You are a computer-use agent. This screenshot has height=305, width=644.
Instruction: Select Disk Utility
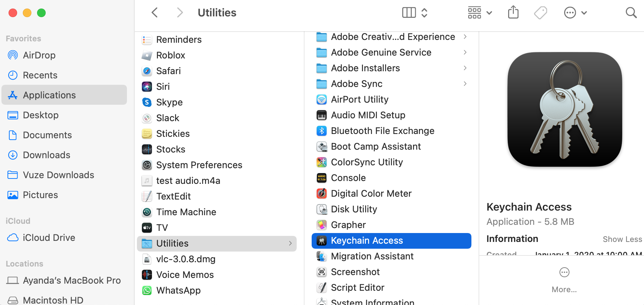click(392, 209)
